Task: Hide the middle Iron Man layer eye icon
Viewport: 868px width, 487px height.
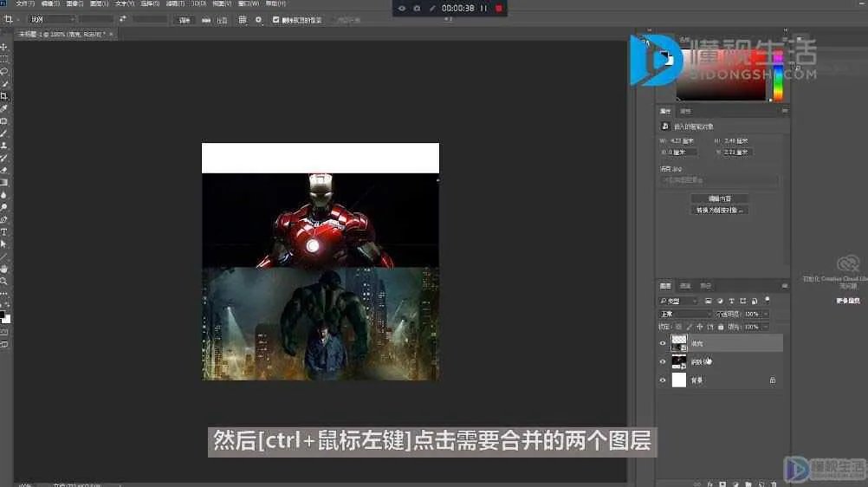Action: [663, 362]
